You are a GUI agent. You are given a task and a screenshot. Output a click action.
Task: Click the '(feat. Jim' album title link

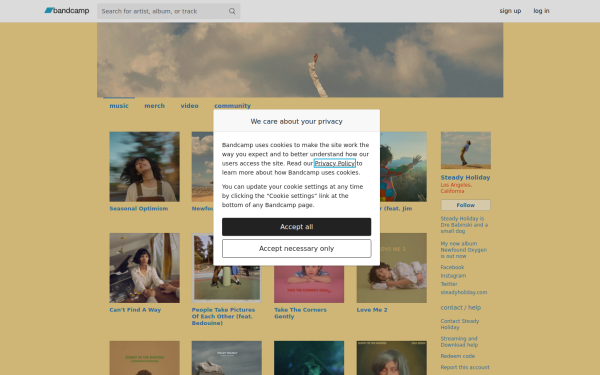click(396, 209)
